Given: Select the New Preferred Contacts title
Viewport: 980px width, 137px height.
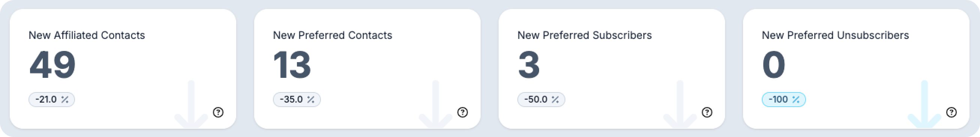Looking at the screenshot, I should 333,35.
